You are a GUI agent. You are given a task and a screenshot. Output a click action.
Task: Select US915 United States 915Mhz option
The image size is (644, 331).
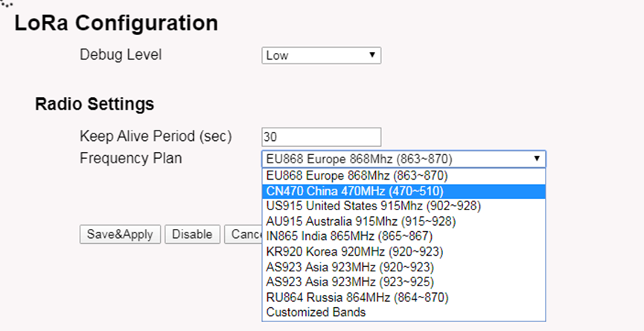coord(404,206)
